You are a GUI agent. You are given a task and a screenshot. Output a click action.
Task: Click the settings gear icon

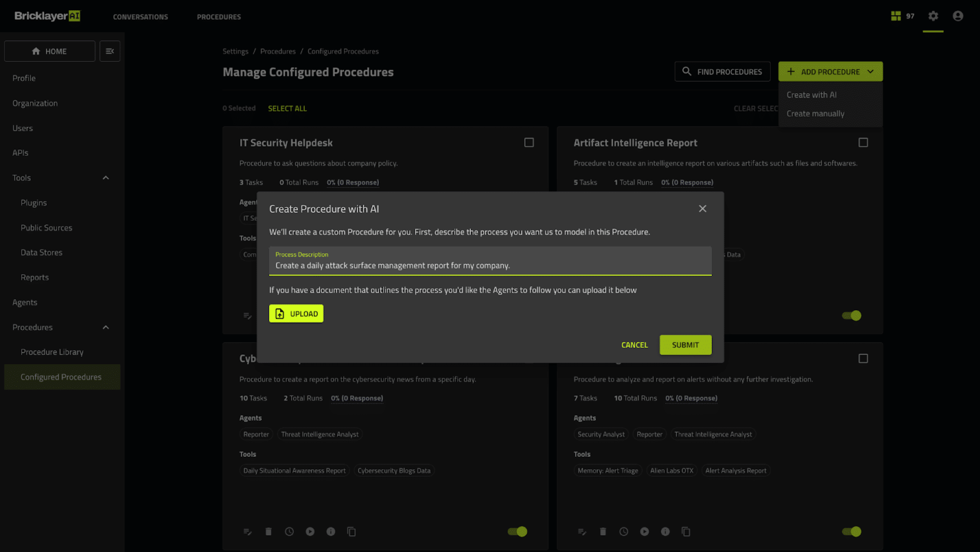pos(933,16)
